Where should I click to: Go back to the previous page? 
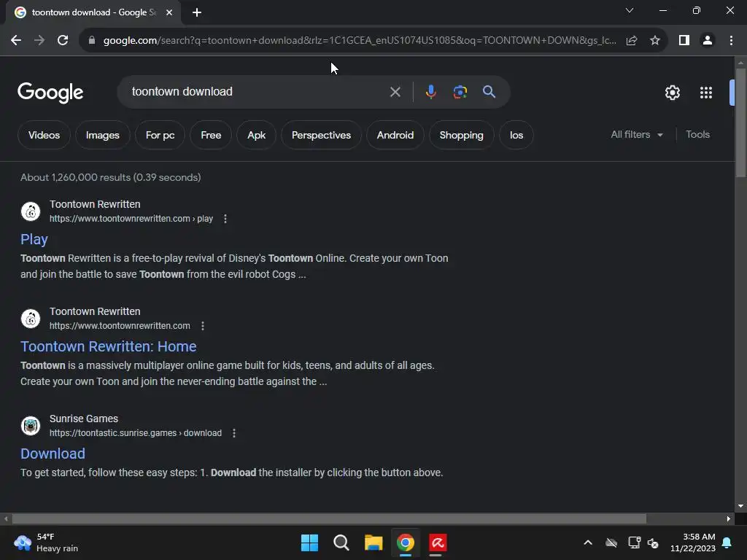tap(16, 41)
